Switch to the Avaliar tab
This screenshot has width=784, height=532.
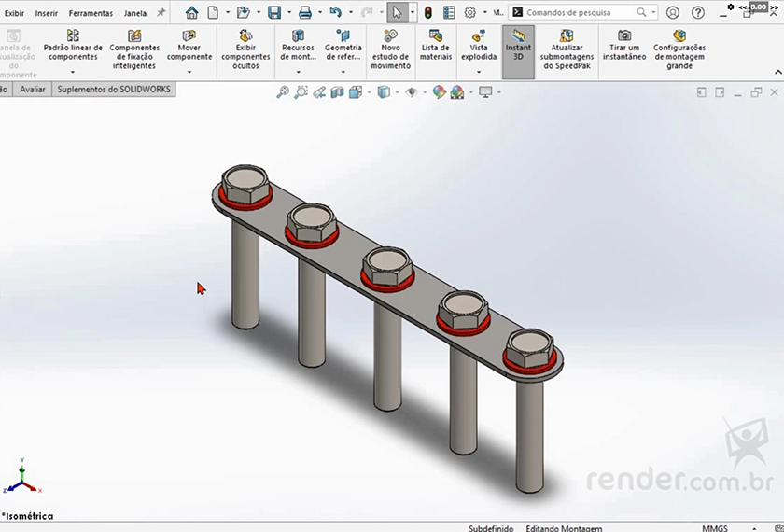coord(33,90)
